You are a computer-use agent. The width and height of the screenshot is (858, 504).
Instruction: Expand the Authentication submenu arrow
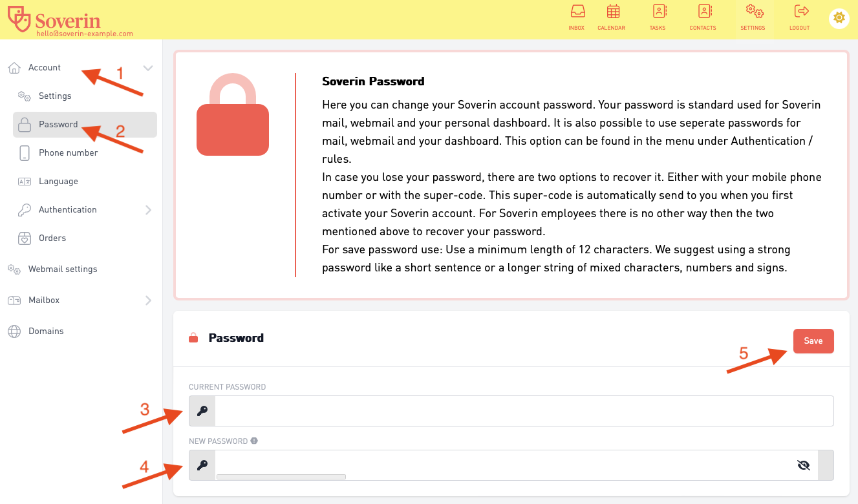click(149, 210)
